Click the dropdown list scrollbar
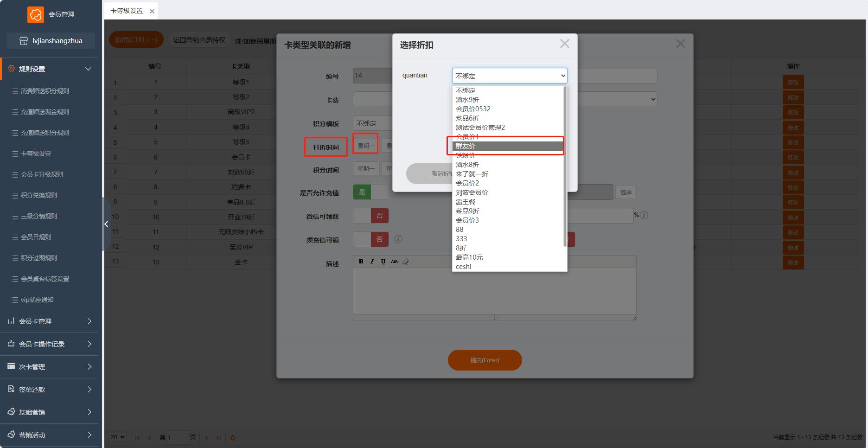This screenshot has width=868, height=448. click(565, 167)
